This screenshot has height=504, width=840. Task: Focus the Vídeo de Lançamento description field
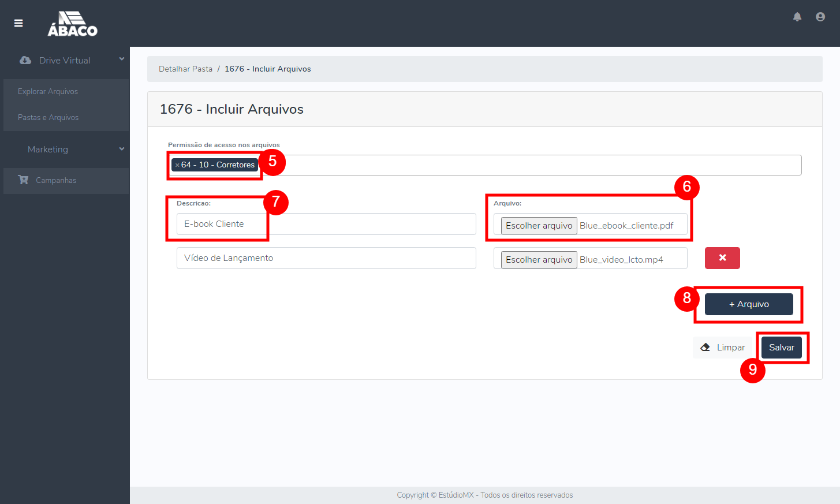[326, 258]
